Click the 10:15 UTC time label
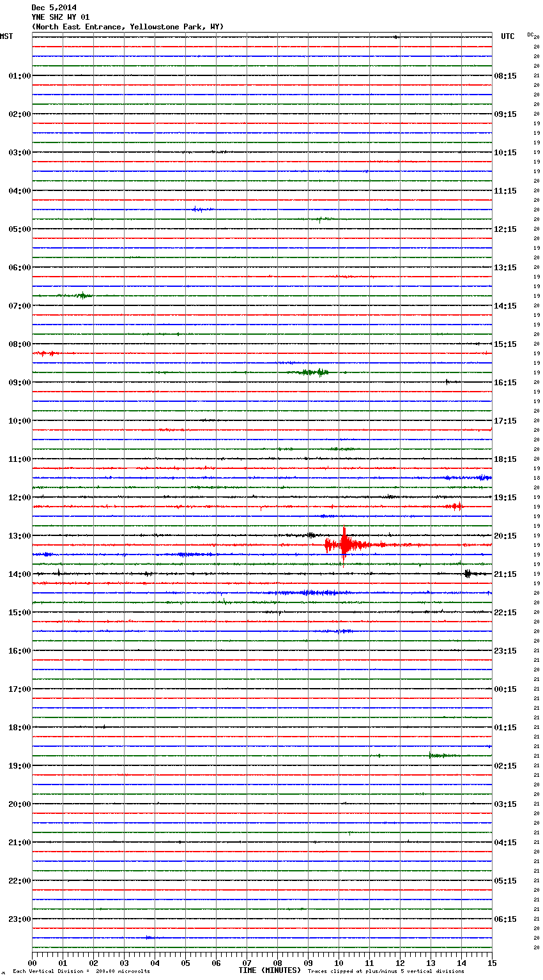The image size is (543, 980). [x=505, y=153]
